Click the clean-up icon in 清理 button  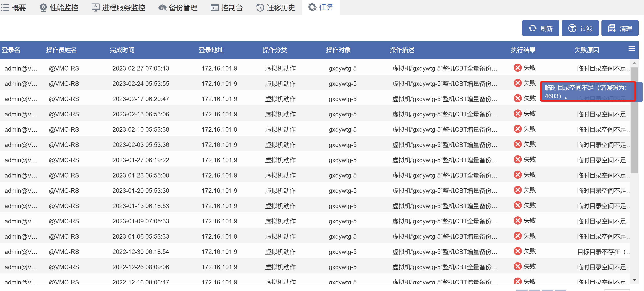[611, 28]
